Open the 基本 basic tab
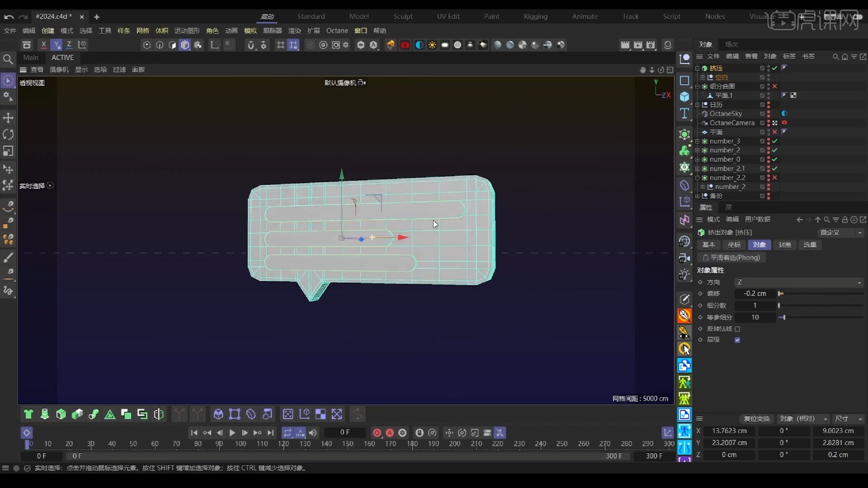868x488 pixels. point(709,244)
